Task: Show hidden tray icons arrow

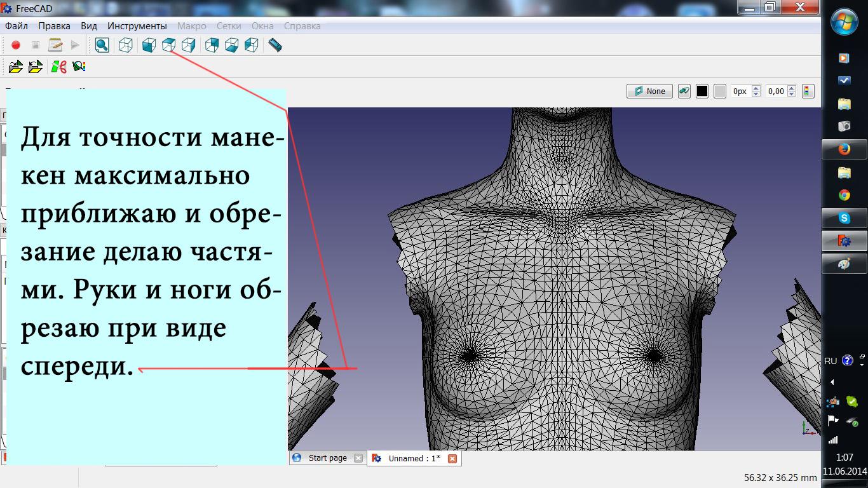Action: point(832,382)
